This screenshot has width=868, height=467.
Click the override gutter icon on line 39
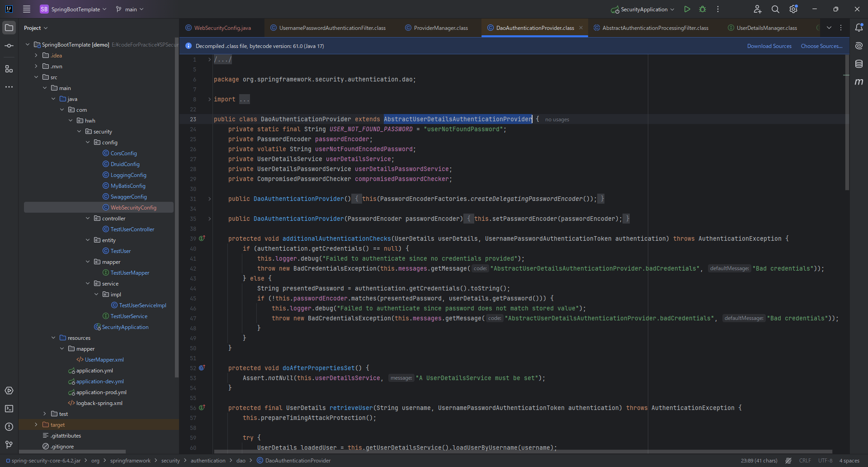202,238
